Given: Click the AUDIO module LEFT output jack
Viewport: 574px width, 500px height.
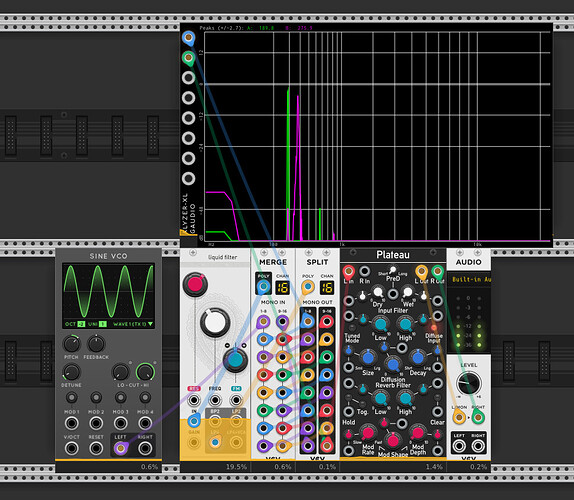Looking at the screenshot, I should 459,445.
